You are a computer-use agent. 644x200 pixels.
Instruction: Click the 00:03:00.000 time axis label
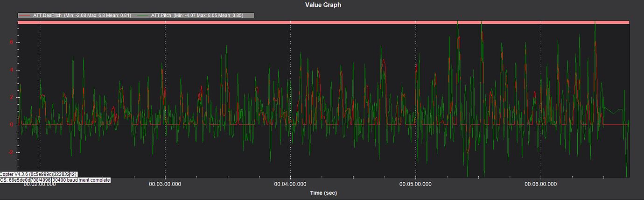[165, 184]
